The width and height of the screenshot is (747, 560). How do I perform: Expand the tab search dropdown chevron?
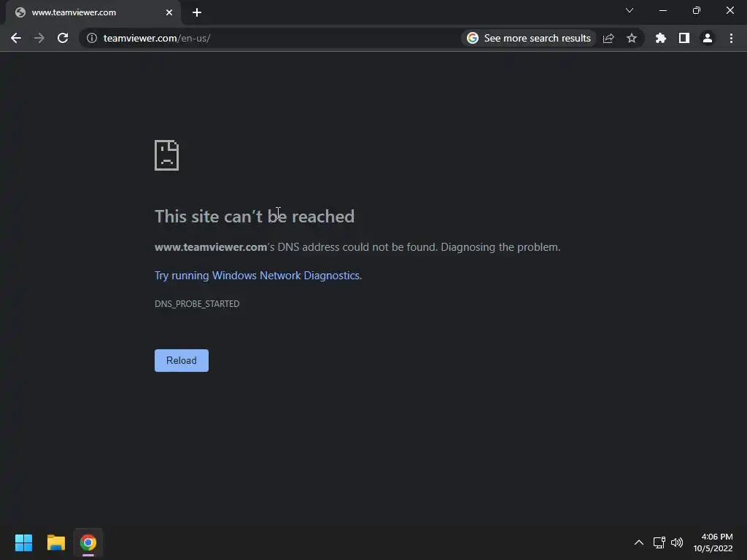pos(630,10)
